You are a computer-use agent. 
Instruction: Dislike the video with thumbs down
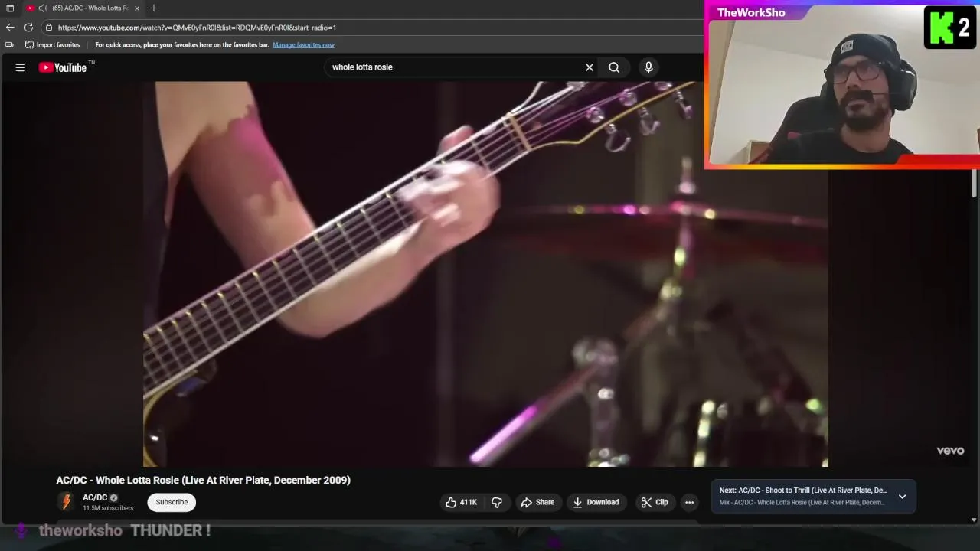tap(497, 502)
